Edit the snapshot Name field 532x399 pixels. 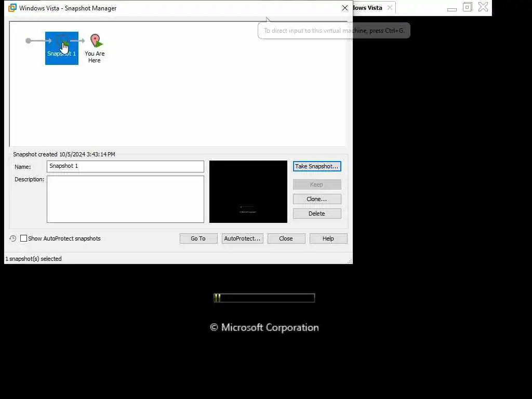(x=125, y=166)
